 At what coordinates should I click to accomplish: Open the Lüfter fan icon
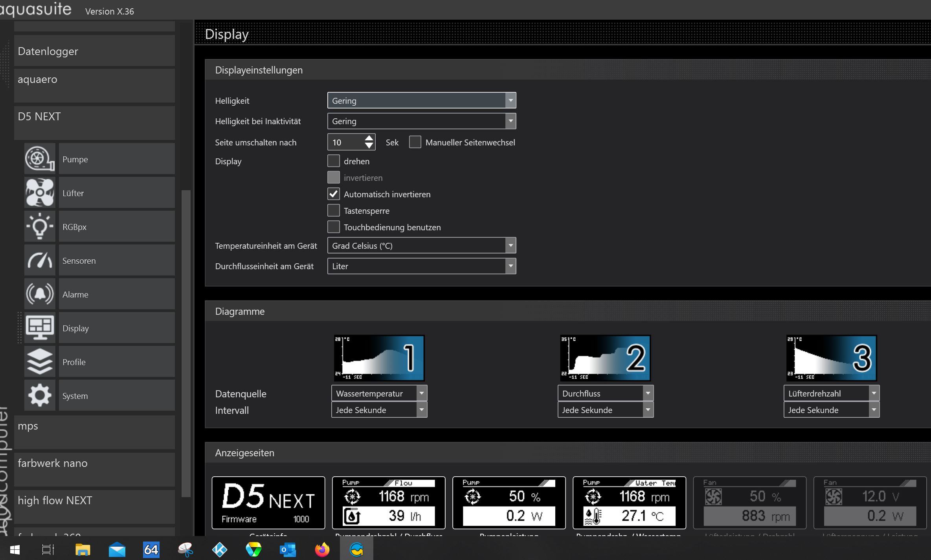(40, 193)
